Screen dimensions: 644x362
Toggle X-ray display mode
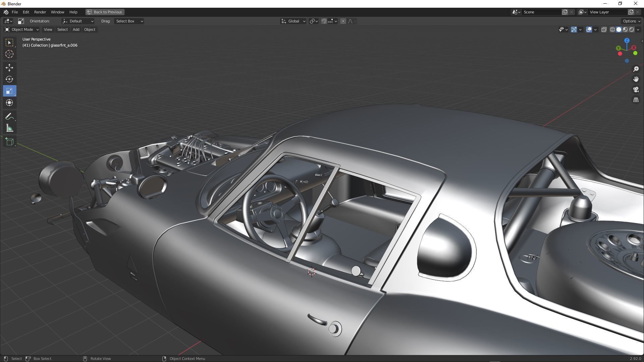point(604,29)
